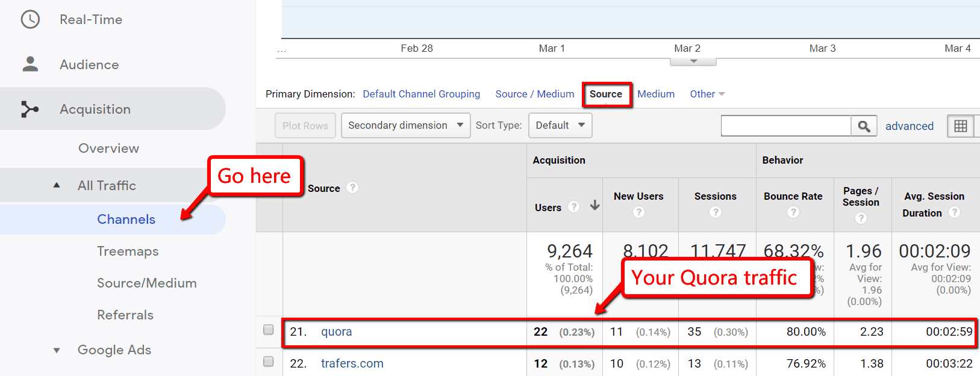Click quora bounce rate 80.00% cell

pos(806,331)
